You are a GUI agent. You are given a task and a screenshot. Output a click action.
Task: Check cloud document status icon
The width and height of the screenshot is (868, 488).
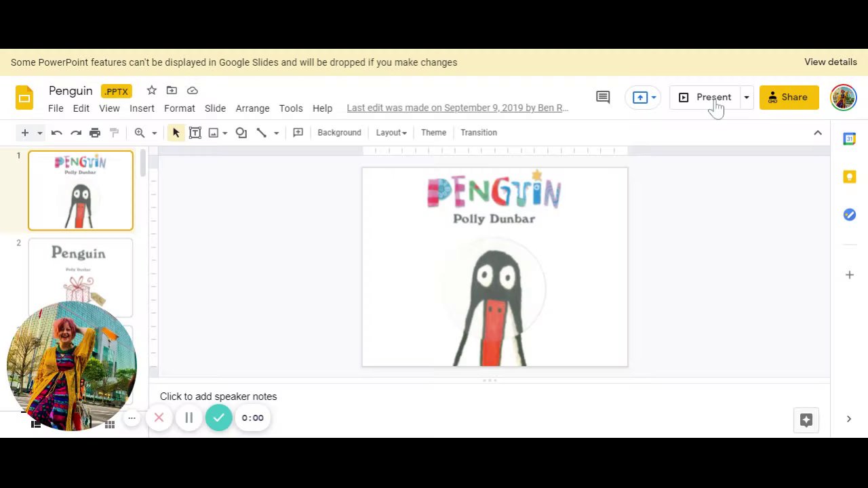pos(192,90)
